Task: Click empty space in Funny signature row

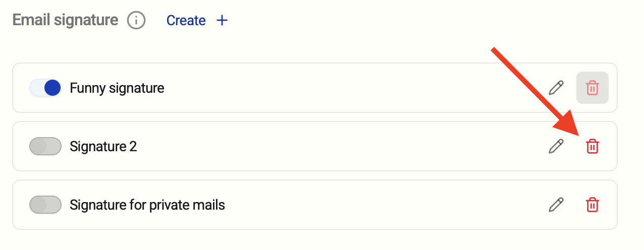Action: (353, 88)
